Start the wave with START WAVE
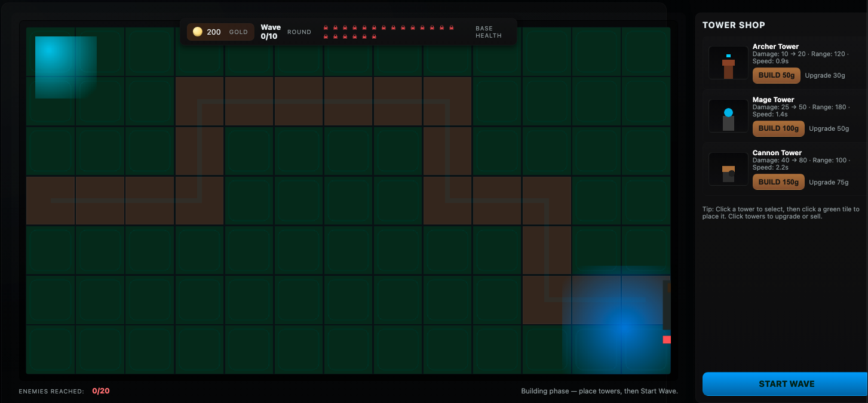Image resolution: width=868 pixels, height=403 pixels. click(786, 384)
